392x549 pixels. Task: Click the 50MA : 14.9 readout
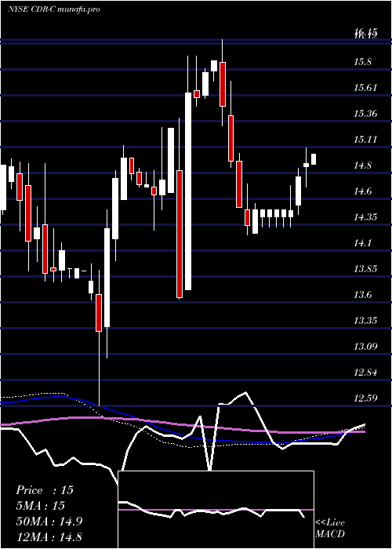(49, 522)
